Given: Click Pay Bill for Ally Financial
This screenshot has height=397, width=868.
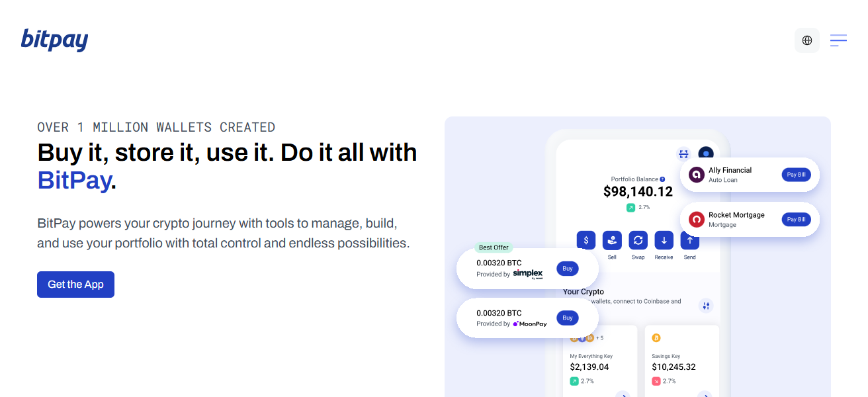Looking at the screenshot, I should coord(797,174).
